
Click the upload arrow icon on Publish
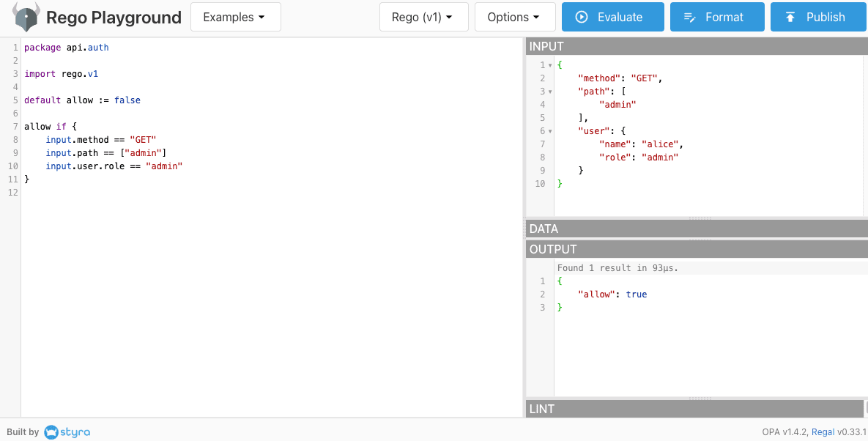[x=790, y=17]
